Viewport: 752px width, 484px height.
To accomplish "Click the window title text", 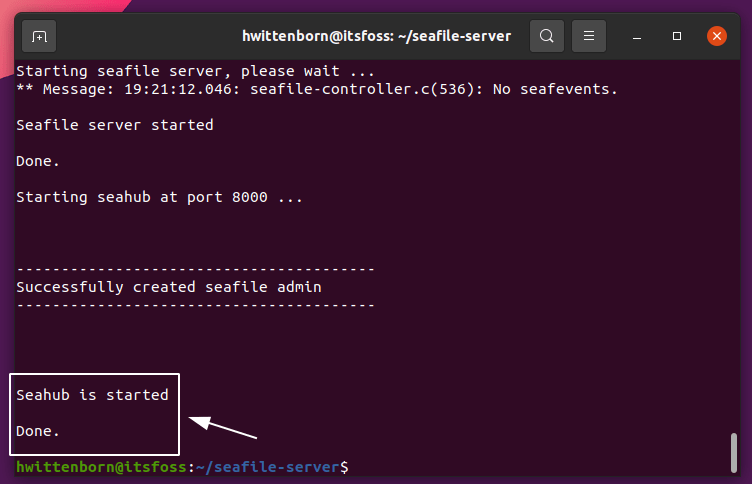I will point(376,36).
